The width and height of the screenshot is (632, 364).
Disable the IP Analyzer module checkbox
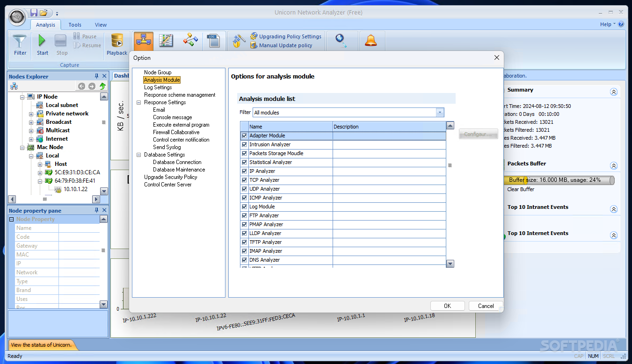tap(244, 171)
